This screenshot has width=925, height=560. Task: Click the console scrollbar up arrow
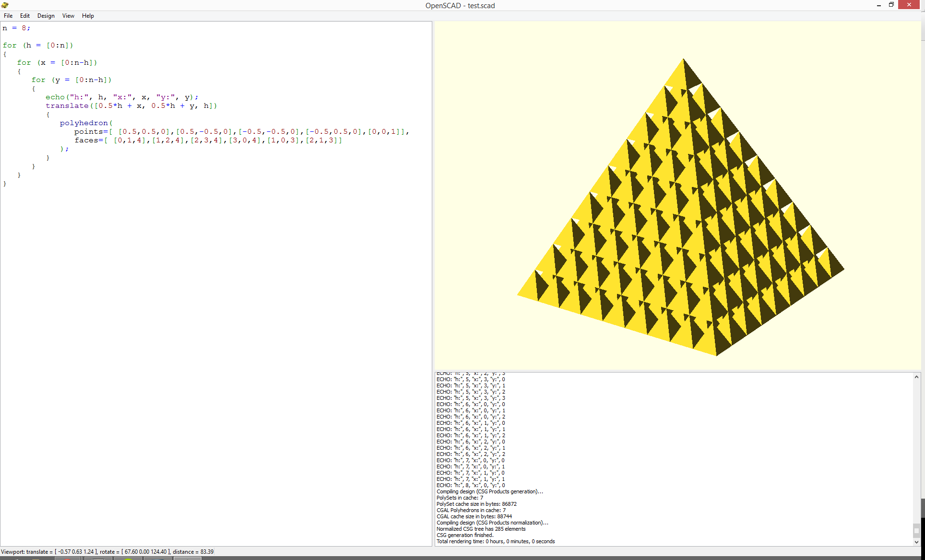tap(916, 377)
